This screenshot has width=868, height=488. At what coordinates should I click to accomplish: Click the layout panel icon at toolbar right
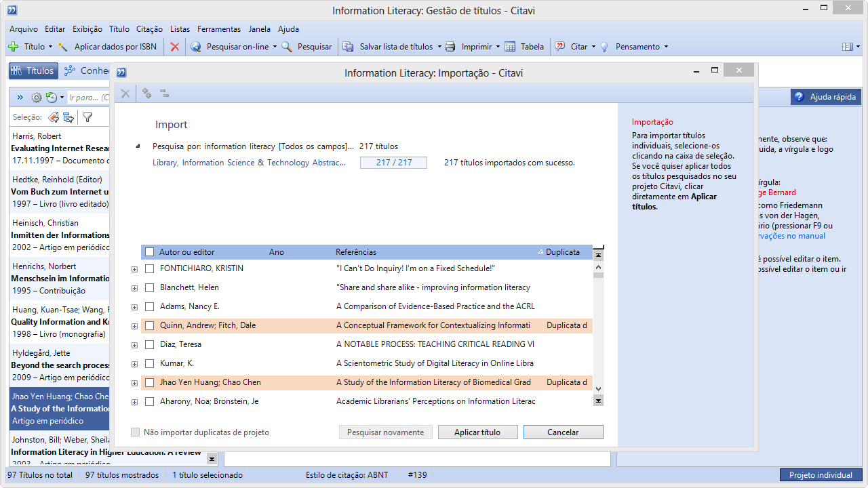pos(846,47)
